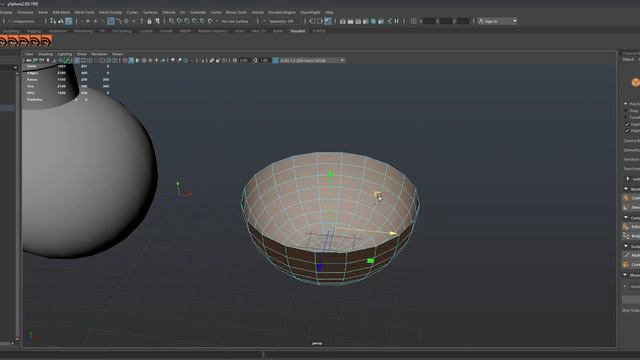Click the orange cube icon in Modeling Toolkit
This screenshot has height=360, width=640.
636,82
